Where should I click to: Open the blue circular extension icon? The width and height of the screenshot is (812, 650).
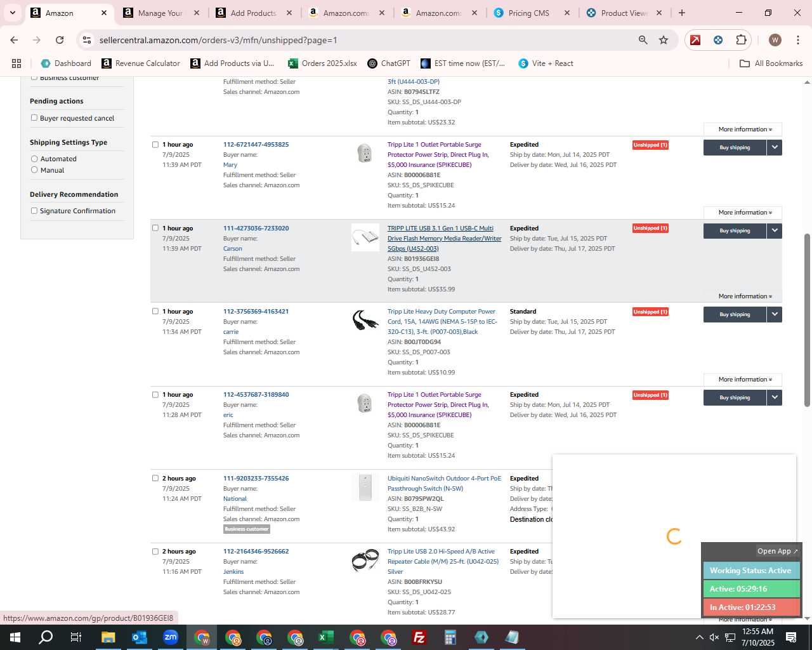pyautogui.click(x=718, y=40)
